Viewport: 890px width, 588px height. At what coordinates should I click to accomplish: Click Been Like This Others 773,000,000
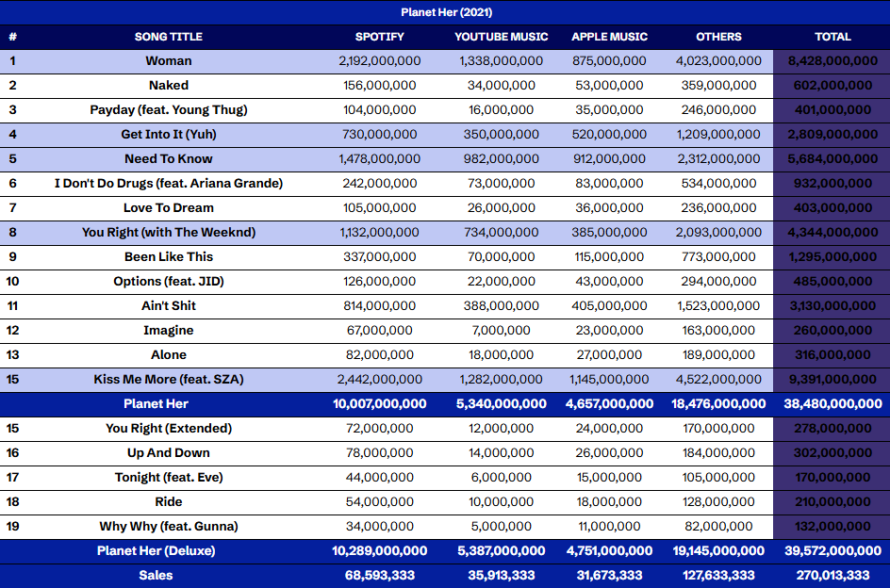click(x=718, y=256)
